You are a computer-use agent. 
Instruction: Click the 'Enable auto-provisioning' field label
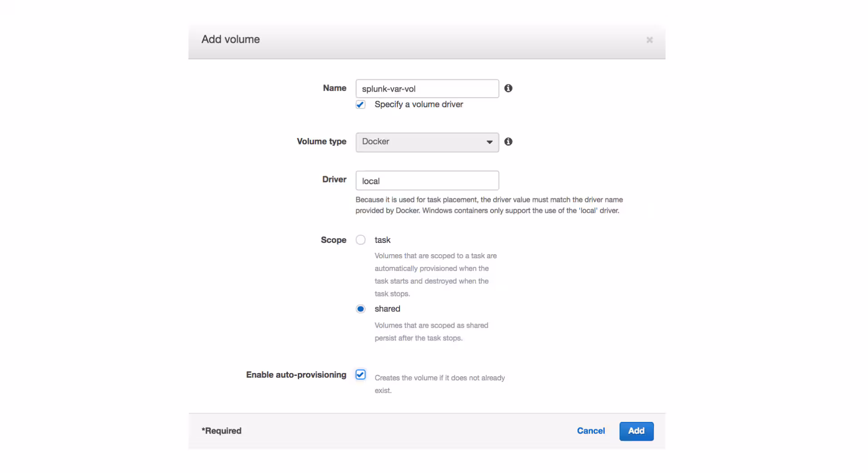click(x=296, y=374)
